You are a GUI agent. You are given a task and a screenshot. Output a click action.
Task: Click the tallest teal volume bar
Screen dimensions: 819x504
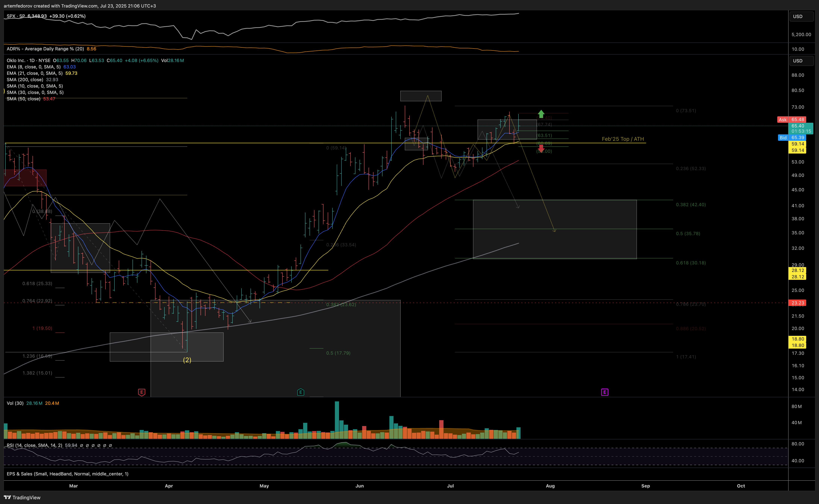[x=337, y=420]
